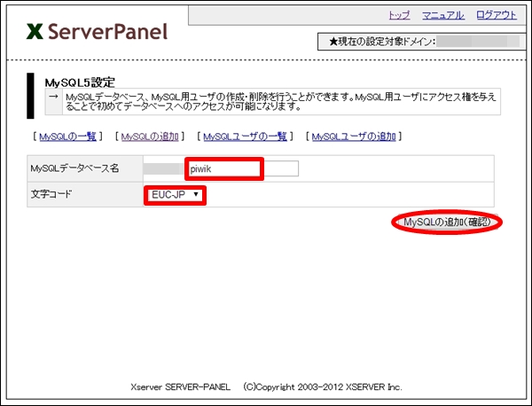
Task: Click the database name field containing piwik
Action: pos(243,168)
